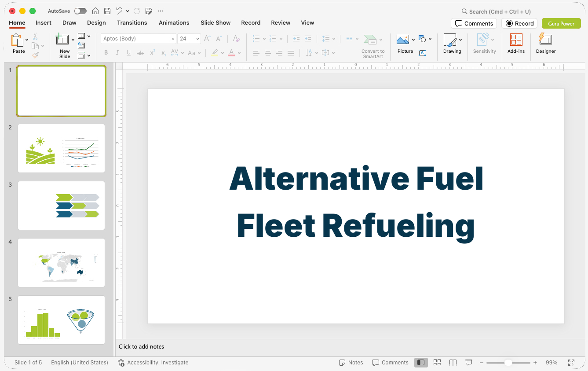Insert a text box
This screenshot has height=371, width=588.
pyautogui.click(x=422, y=53)
